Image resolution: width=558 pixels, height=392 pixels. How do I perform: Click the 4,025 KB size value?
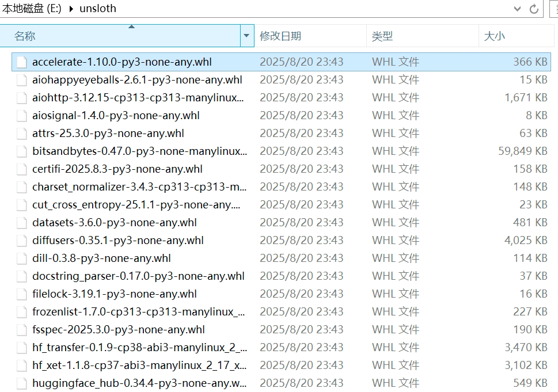coord(526,241)
